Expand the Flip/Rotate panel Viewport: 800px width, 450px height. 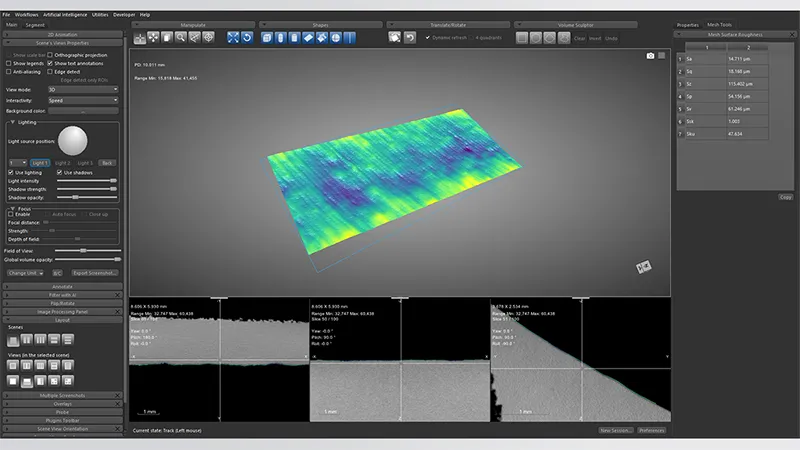[x=62, y=303]
